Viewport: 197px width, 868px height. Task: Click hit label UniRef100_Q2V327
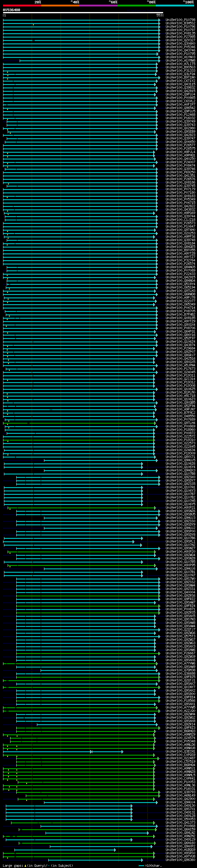(x=180, y=40)
